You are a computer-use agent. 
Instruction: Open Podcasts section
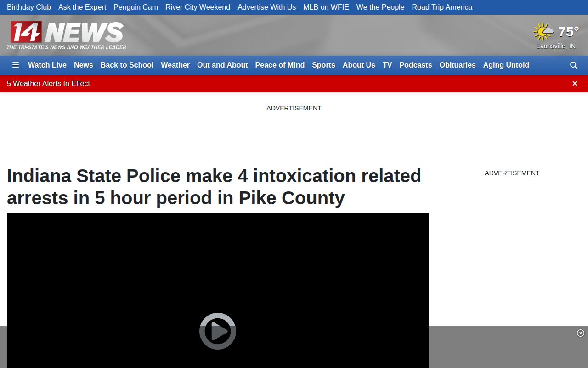416,65
